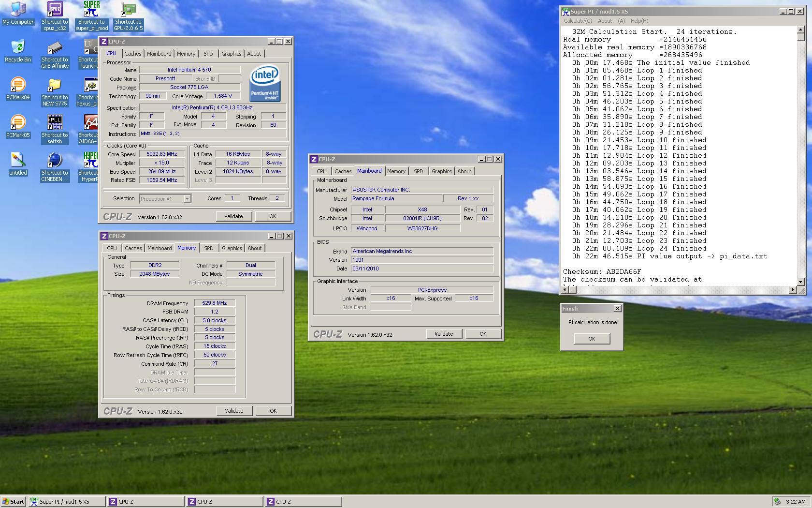Select the super_pi_mod desktop shortcut
The image size is (812, 508).
[x=91, y=16]
